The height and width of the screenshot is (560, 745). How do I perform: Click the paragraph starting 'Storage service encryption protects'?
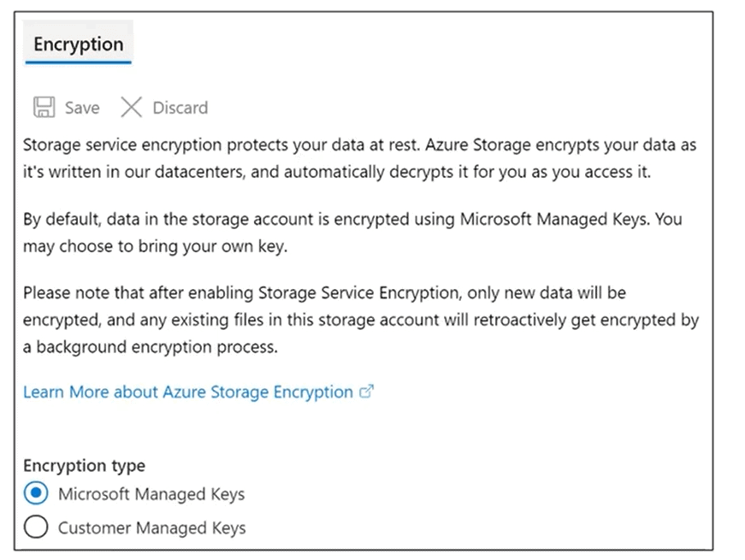[x=359, y=158]
